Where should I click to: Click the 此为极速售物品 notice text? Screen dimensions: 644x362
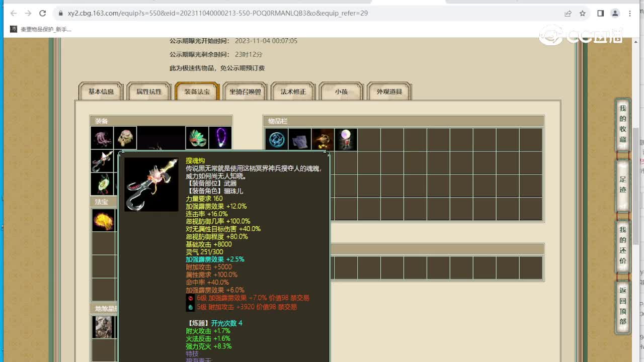217,68
